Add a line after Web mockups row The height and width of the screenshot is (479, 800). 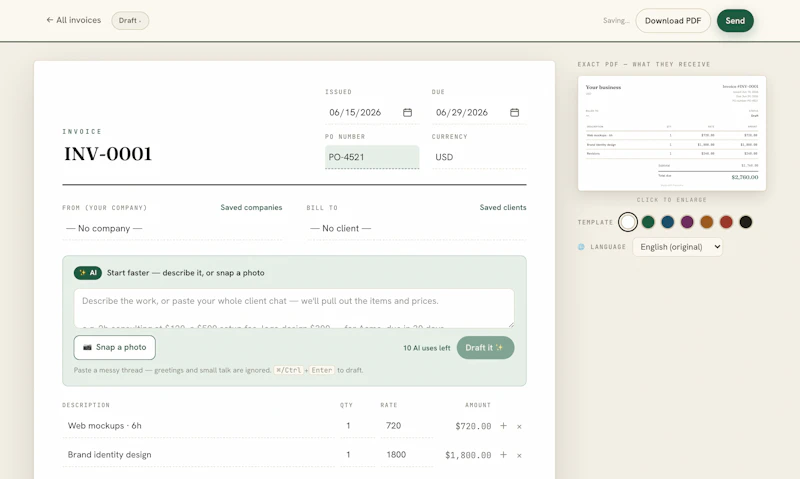click(504, 425)
